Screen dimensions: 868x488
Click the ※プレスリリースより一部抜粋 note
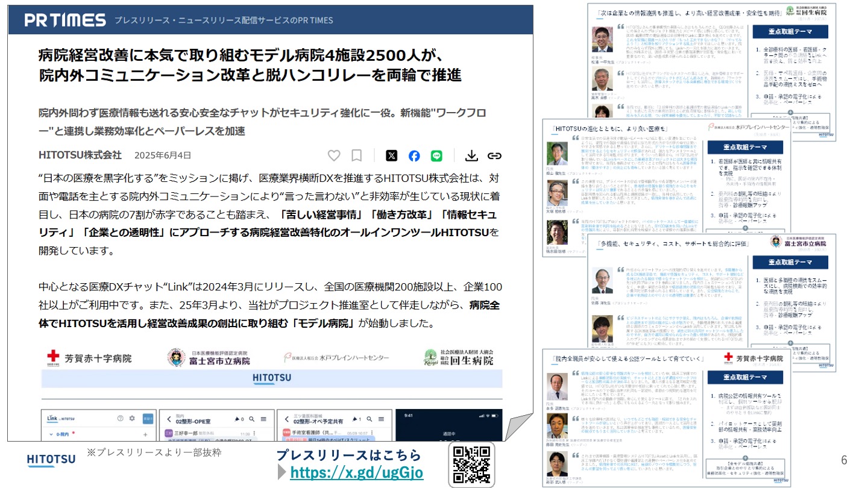[154, 452]
